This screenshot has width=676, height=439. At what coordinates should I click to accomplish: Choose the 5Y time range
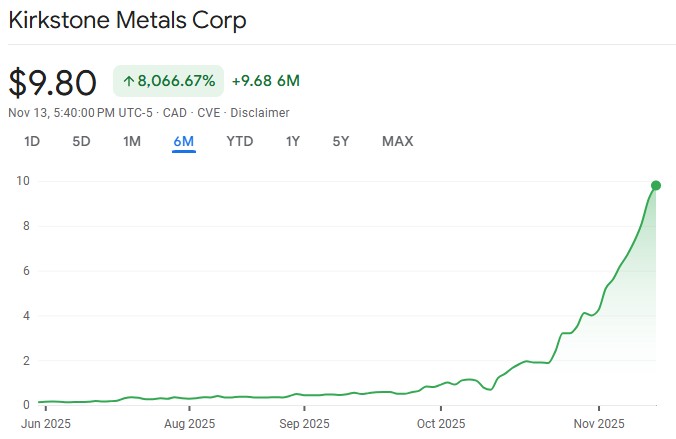click(x=341, y=141)
